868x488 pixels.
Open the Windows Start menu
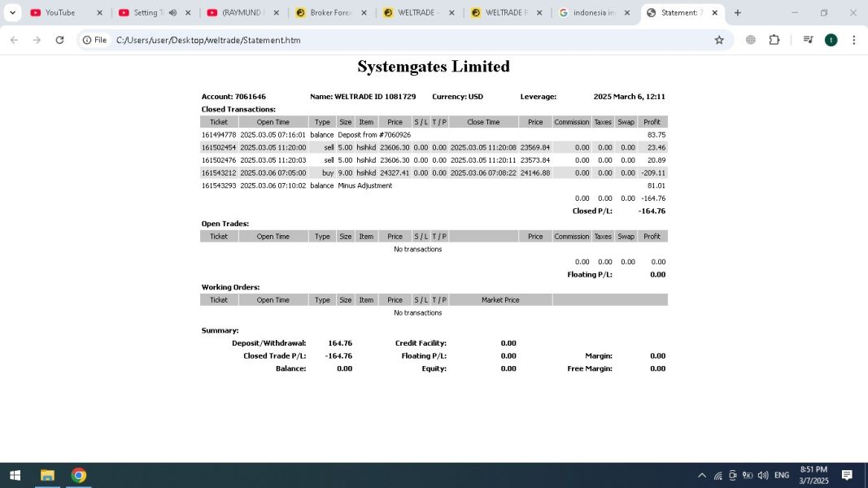pos(15,475)
